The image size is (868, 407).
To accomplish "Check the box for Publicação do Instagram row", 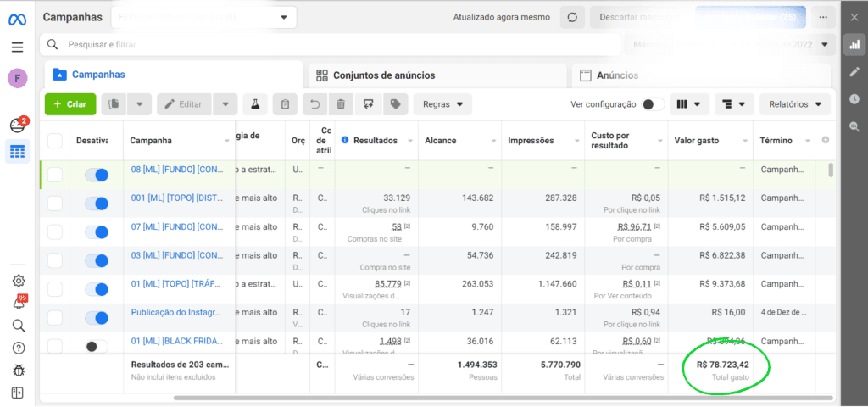I will point(55,319).
